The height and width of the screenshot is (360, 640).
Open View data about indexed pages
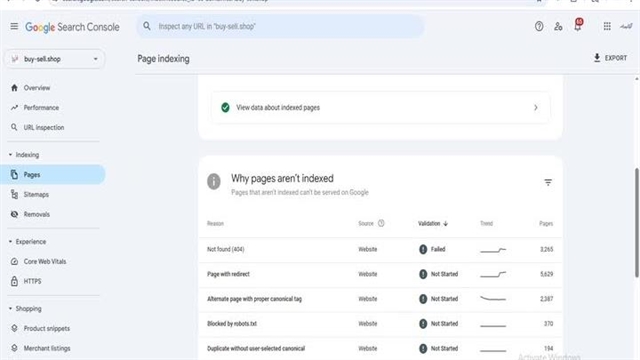(x=380, y=108)
